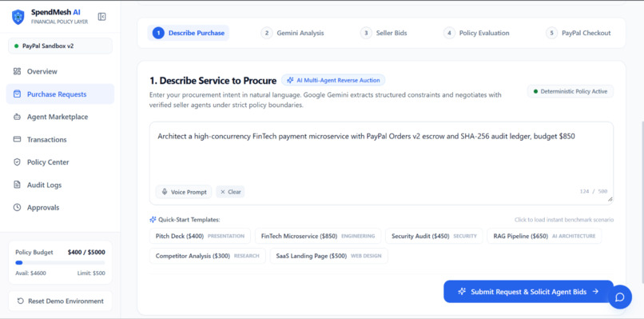
Task: Open the Overview page
Action: click(x=60, y=71)
